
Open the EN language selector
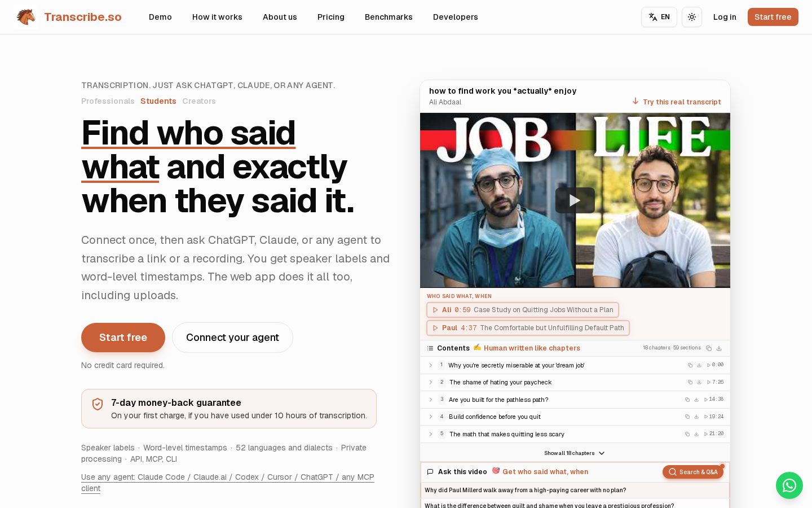tap(659, 17)
